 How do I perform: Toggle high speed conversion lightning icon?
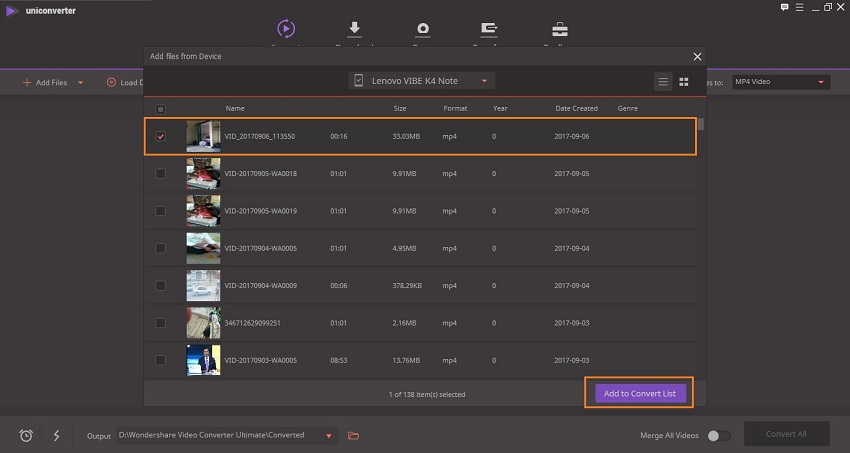click(56, 435)
